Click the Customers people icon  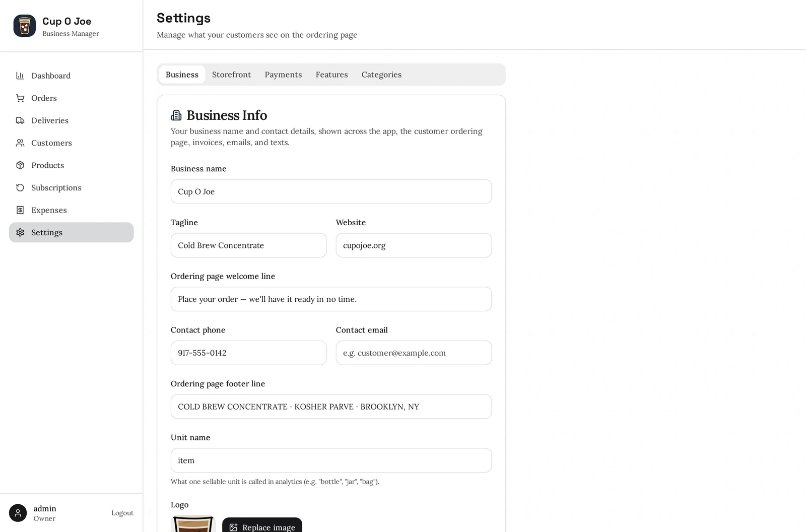click(20, 143)
